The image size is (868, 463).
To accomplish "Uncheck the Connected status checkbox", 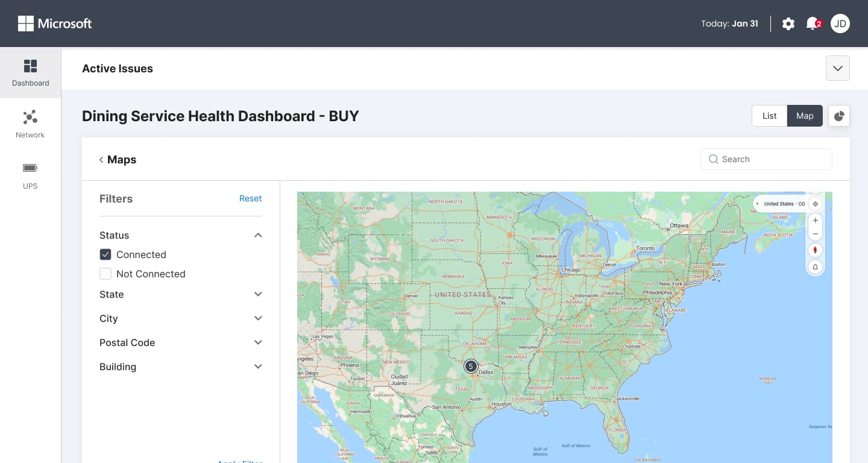I will (x=105, y=254).
